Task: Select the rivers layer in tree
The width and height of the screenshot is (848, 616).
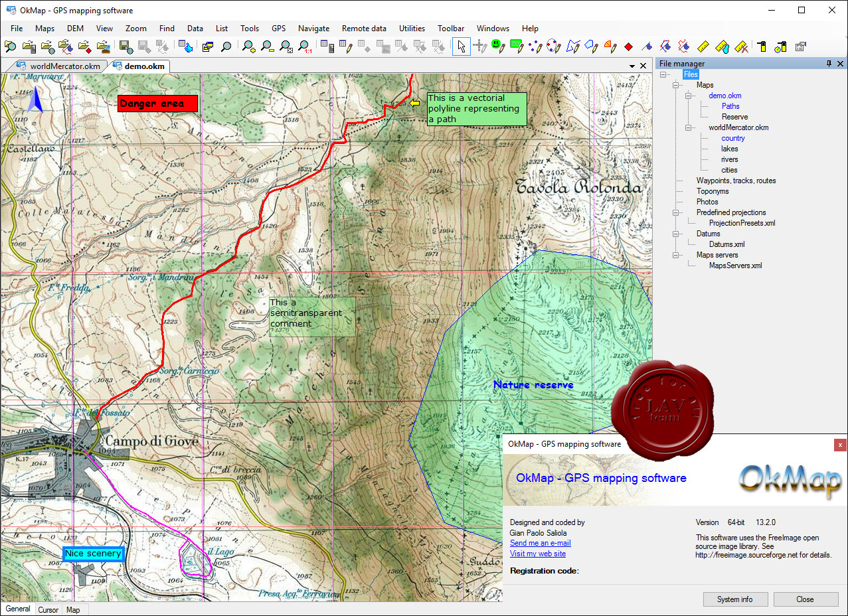Action: click(729, 159)
